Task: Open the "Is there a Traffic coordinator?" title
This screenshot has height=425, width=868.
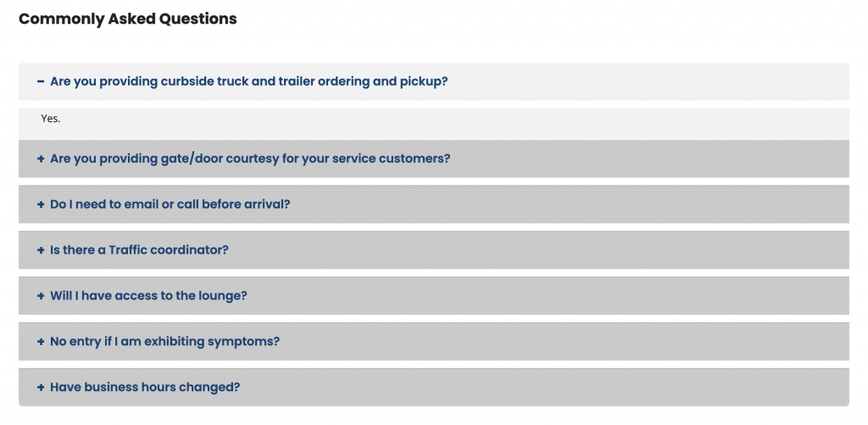Action: (139, 251)
